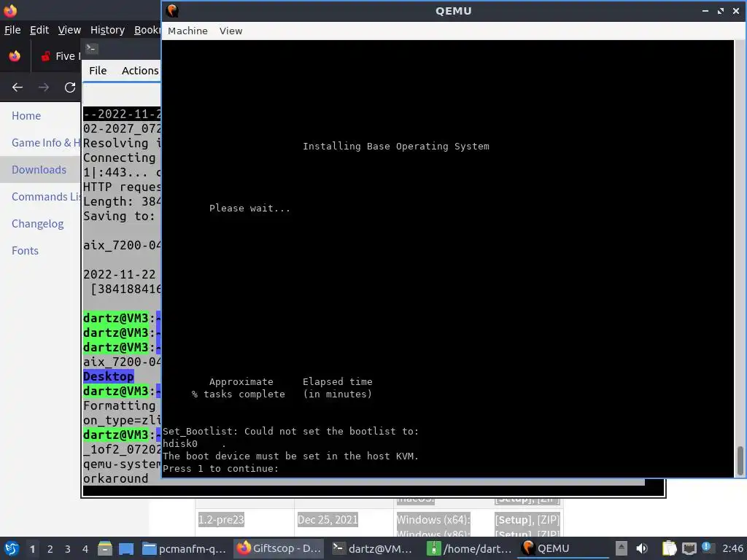Switch to the Giftscop Firefox taskbar window
Screen dimensions: 747x560
[279, 548]
